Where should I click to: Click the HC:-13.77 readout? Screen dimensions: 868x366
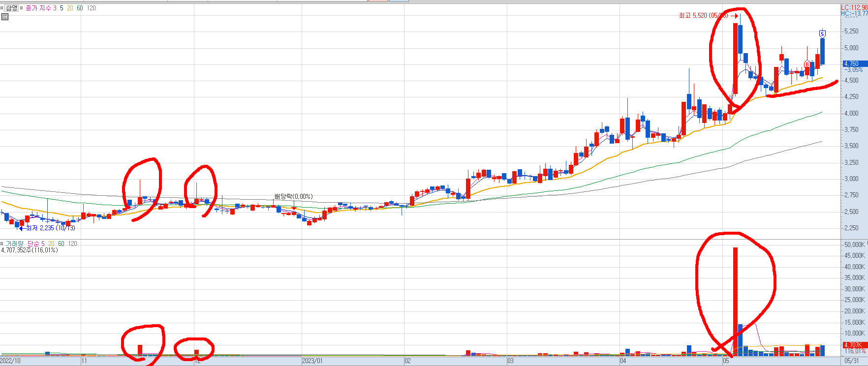pyautogui.click(x=854, y=13)
